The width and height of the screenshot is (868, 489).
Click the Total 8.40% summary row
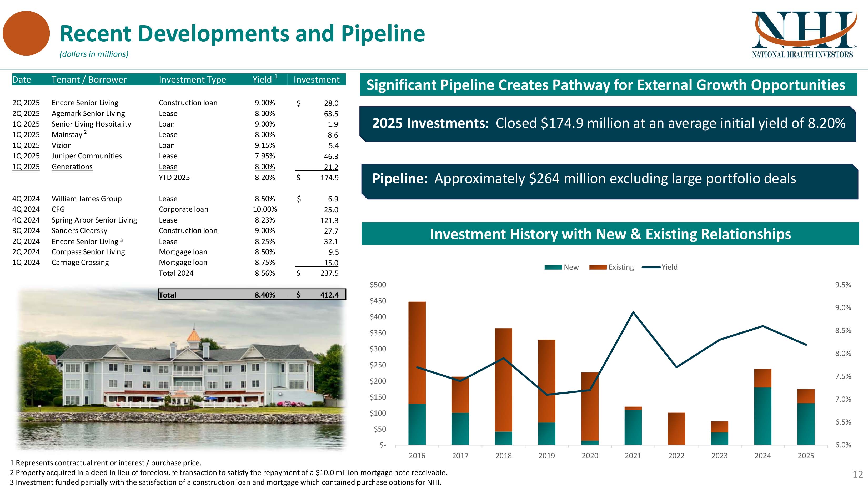[252, 295]
